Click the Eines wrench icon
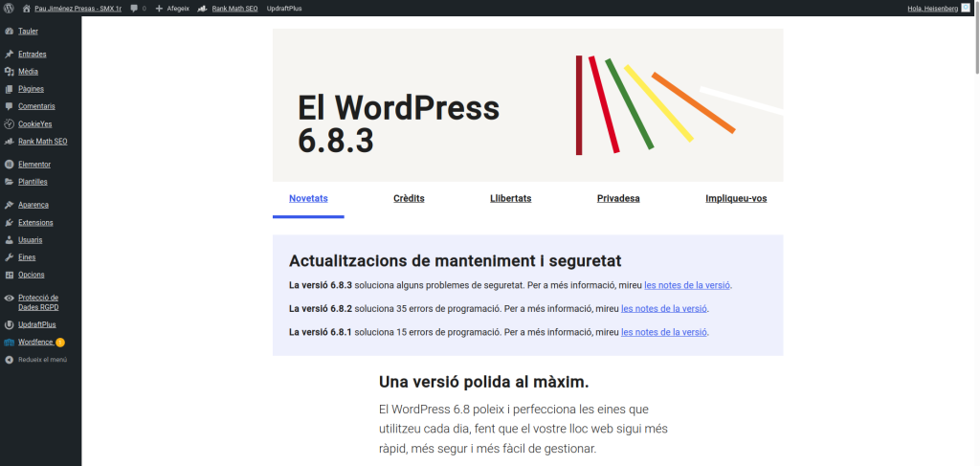This screenshot has width=980, height=466. (x=9, y=257)
